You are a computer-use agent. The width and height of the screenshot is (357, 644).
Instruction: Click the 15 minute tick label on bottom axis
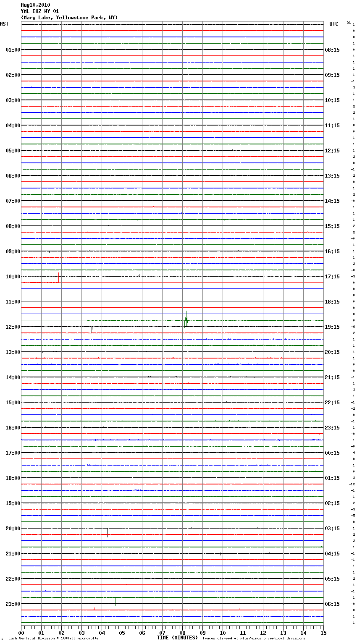[x=323, y=633]
